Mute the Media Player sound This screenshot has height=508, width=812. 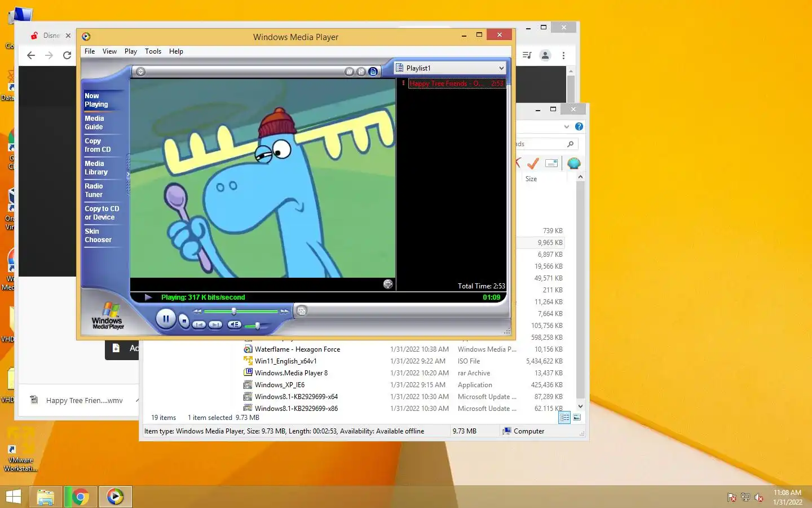click(x=235, y=325)
